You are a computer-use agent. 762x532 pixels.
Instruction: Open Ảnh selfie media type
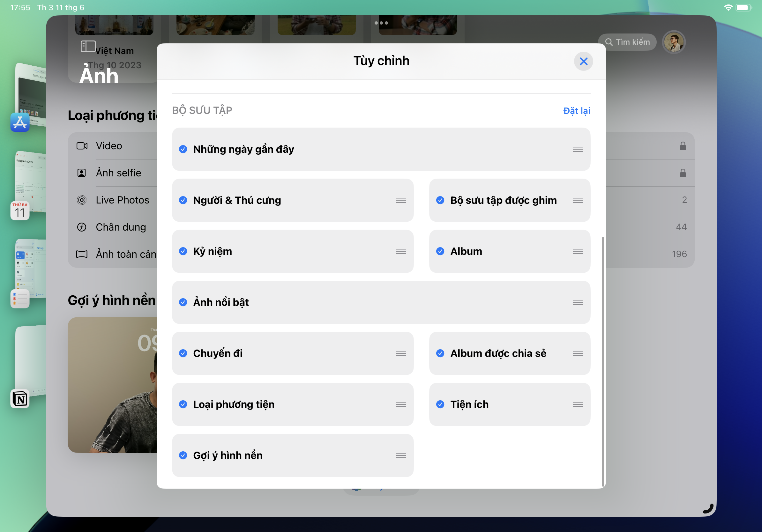point(112,173)
